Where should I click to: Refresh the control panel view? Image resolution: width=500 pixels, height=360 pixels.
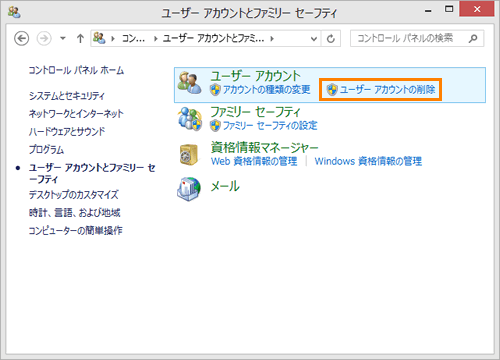coord(331,39)
